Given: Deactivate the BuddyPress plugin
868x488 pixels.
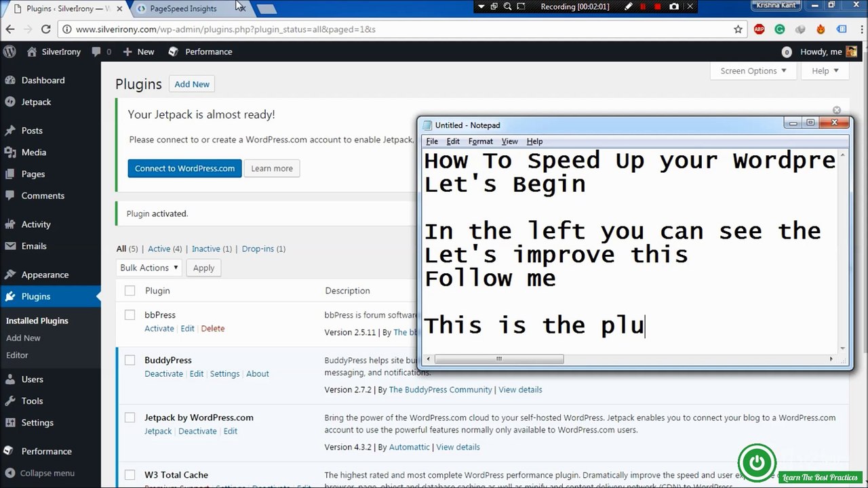Looking at the screenshot, I should (163, 373).
